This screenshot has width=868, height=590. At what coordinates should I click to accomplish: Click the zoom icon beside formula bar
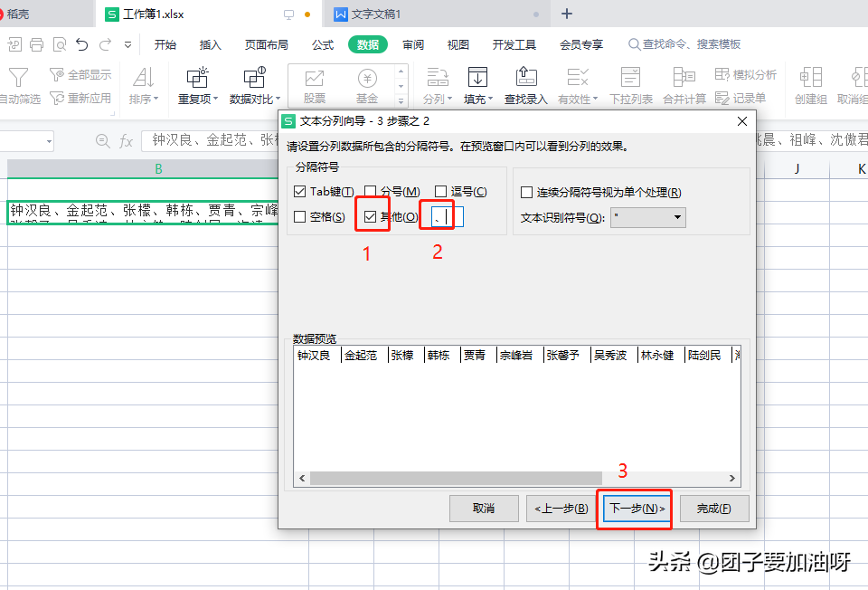point(102,141)
